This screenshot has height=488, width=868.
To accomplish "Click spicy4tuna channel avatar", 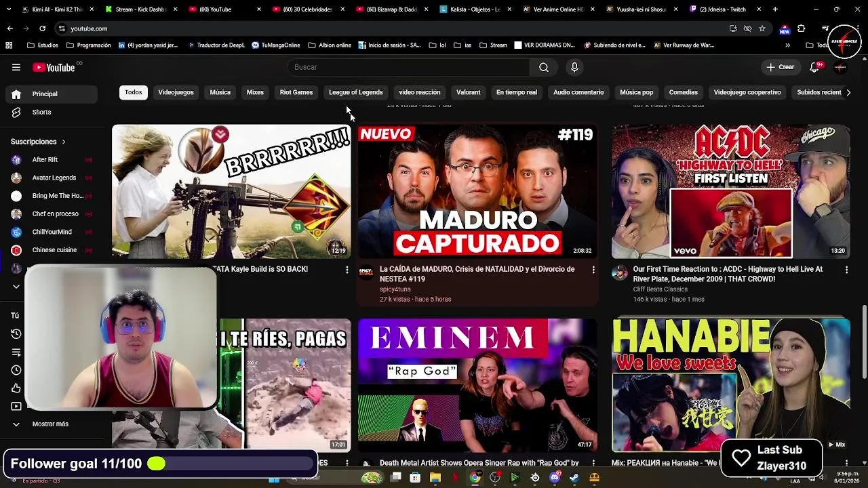I will click(x=366, y=272).
